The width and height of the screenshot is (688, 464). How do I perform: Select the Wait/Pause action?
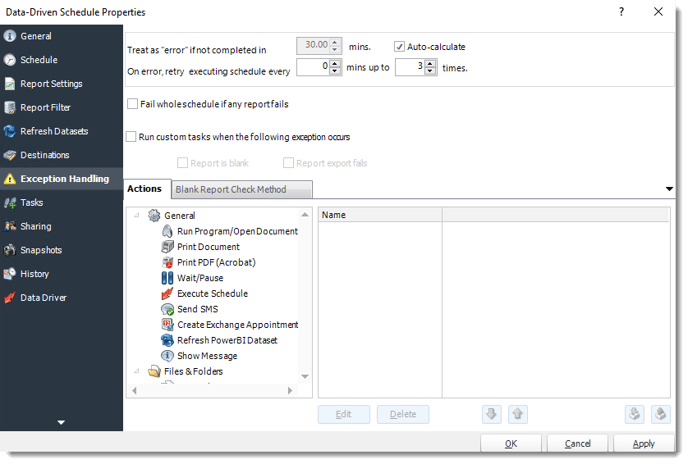tap(200, 278)
